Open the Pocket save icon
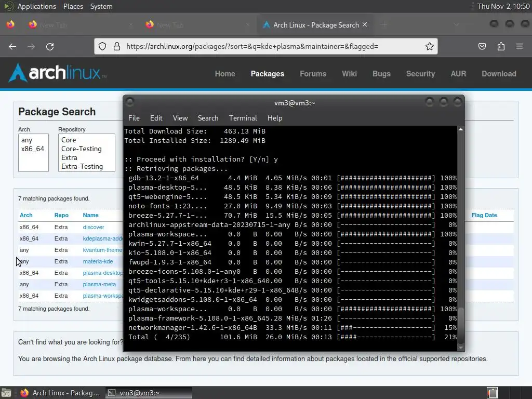 [482, 46]
